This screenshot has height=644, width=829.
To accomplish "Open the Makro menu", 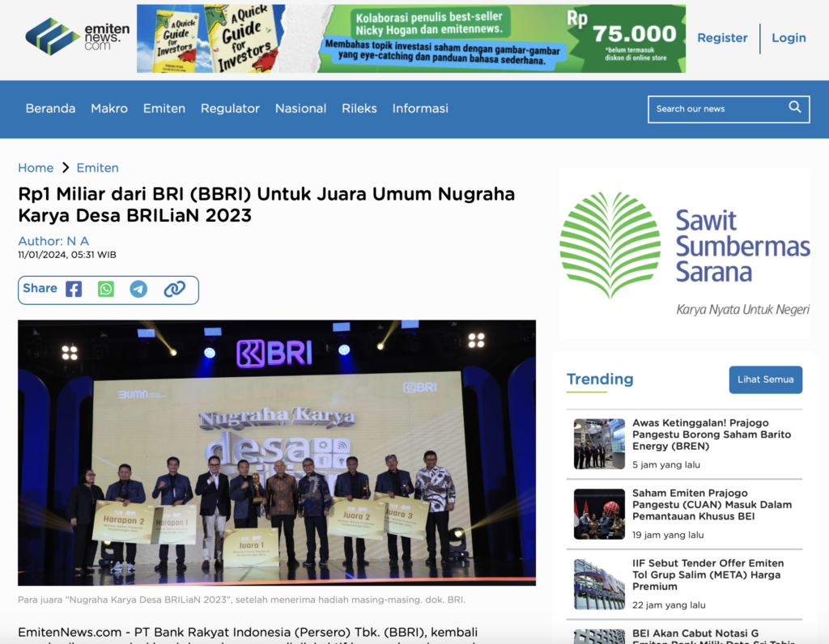I will click(x=109, y=108).
